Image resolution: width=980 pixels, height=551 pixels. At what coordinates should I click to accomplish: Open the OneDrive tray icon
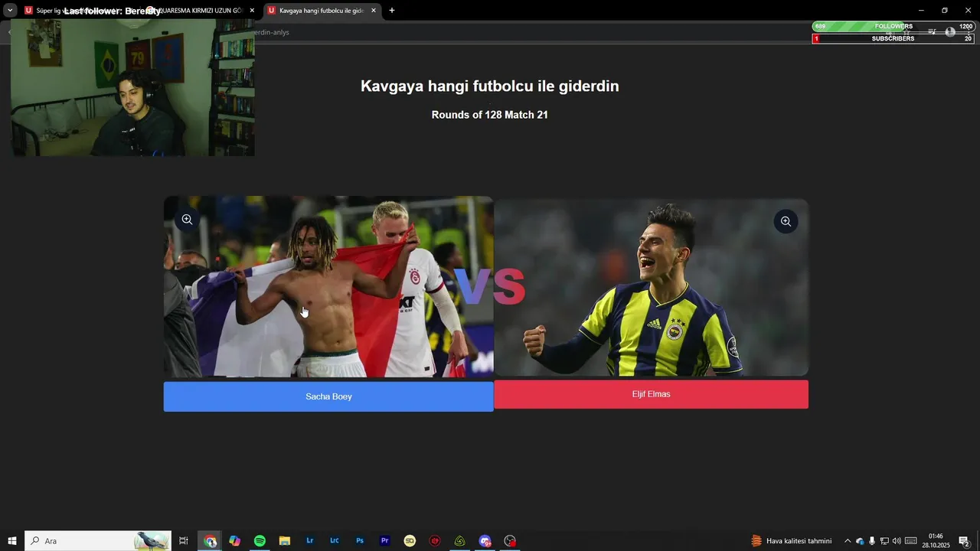click(860, 541)
